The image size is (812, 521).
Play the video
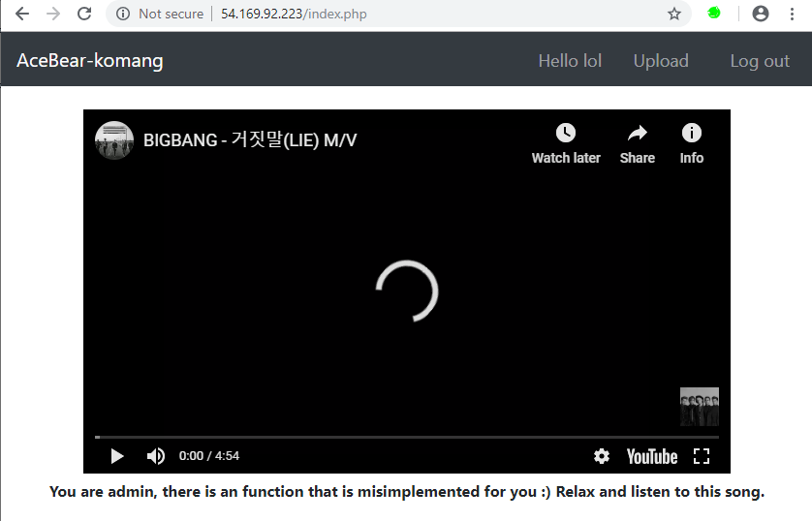(117, 456)
